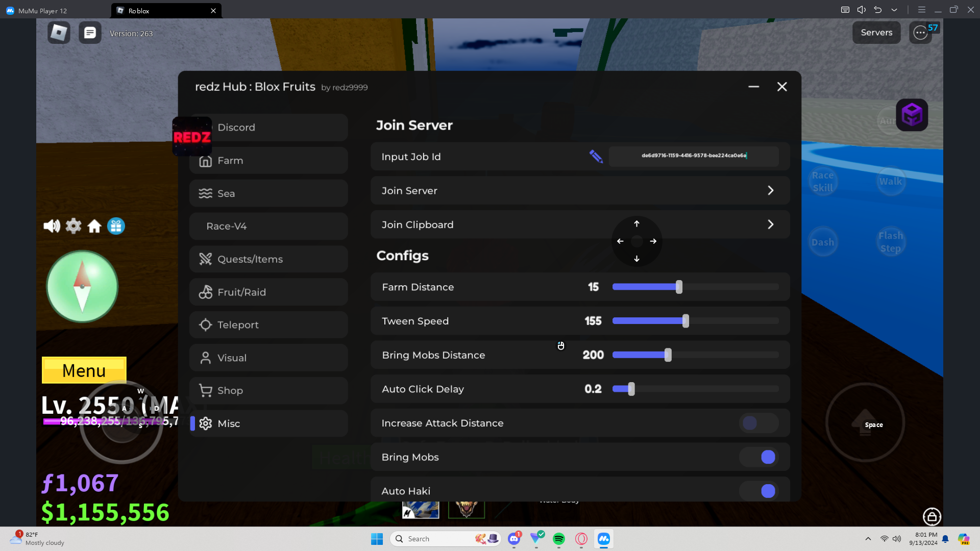Screen dimensions: 980x551
Task: Open in-game settings gear icon
Action: pyautogui.click(x=73, y=226)
